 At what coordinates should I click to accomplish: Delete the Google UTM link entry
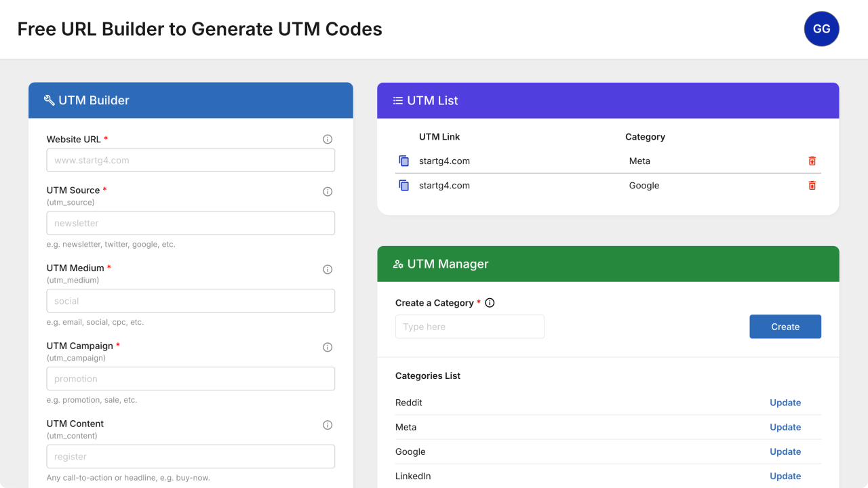coord(812,186)
